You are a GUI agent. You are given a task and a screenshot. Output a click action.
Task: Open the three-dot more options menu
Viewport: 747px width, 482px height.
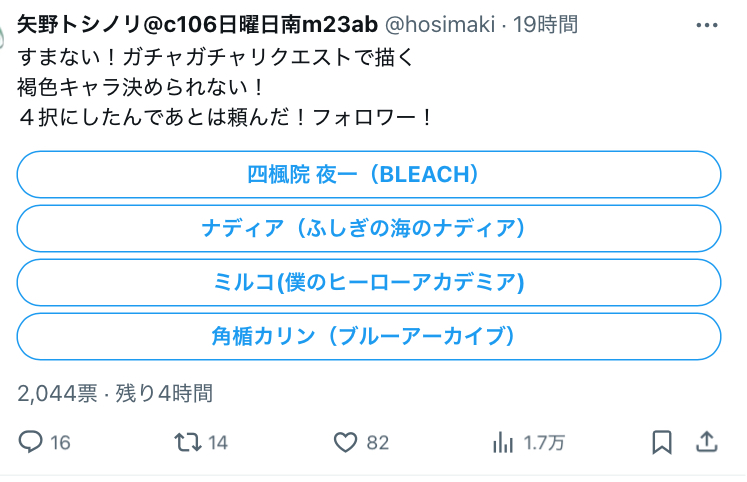(x=707, y=25)
